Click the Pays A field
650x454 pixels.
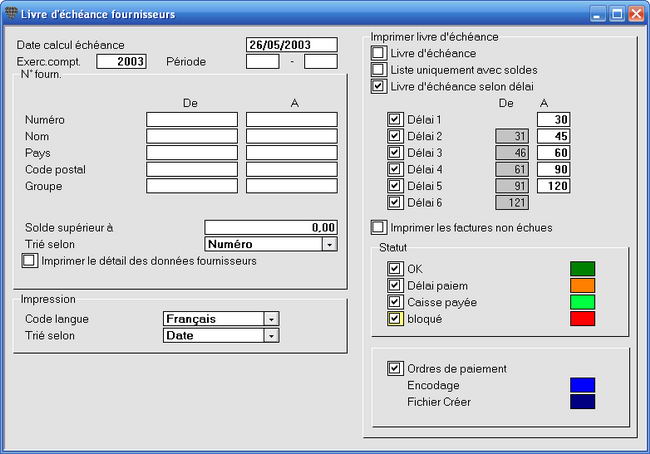(292, 153)
